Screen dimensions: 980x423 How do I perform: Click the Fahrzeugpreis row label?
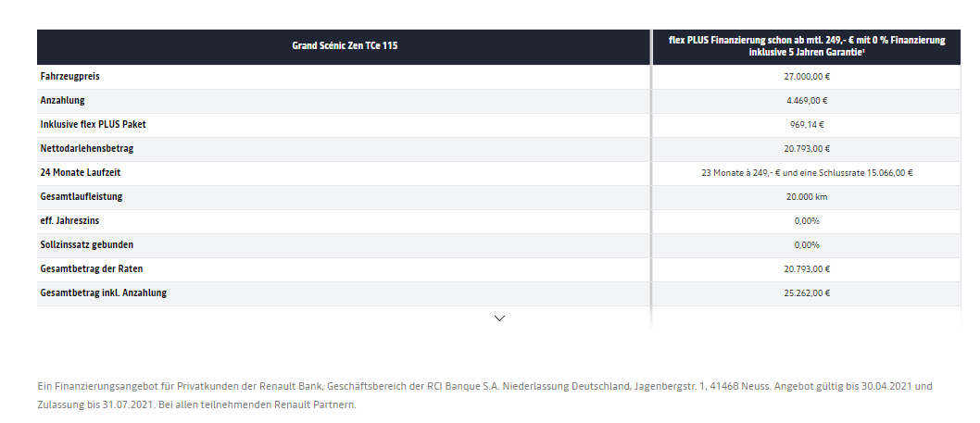[70, 76]
